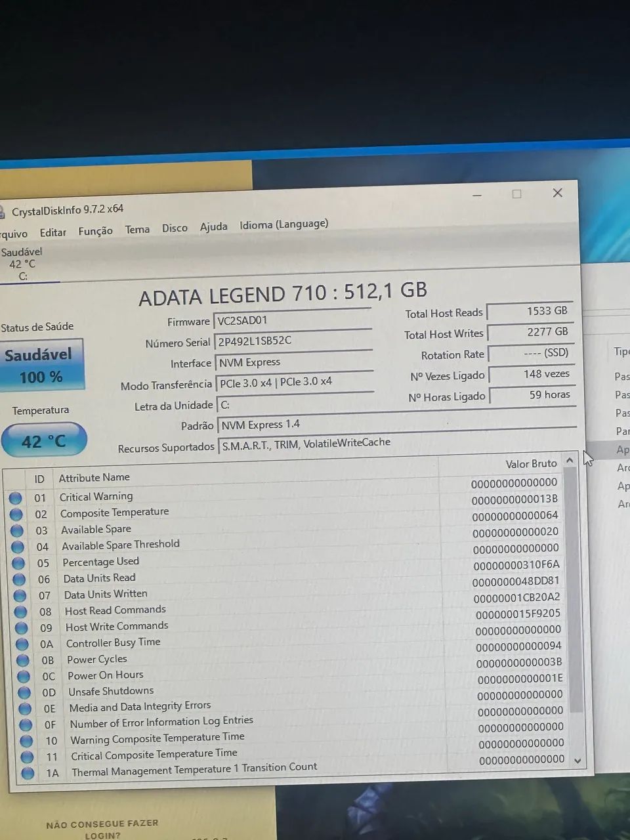Maximize the CrystalDiskInfo window
The height and width of the screenshot is (840, 630).
(516, 194)
